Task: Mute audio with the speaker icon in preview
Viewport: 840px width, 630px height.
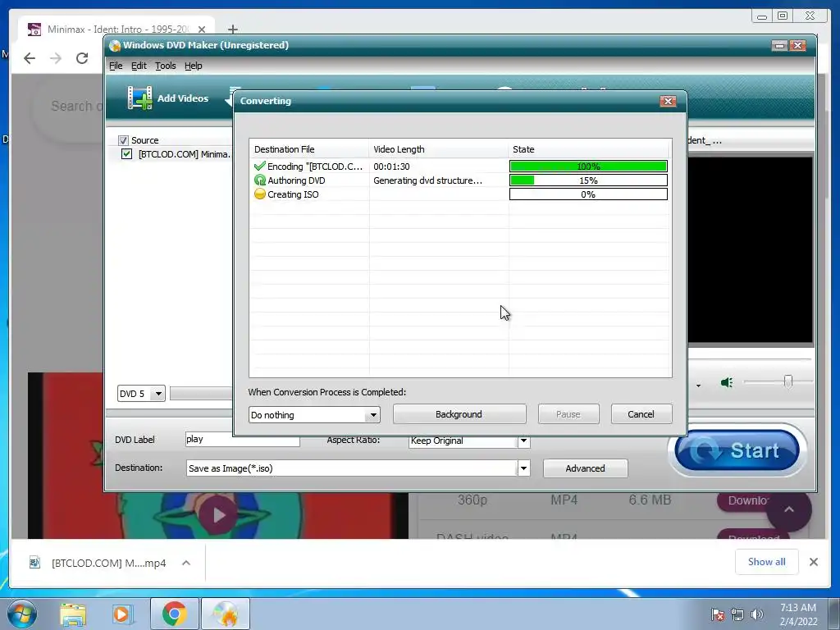Action: 727,382
